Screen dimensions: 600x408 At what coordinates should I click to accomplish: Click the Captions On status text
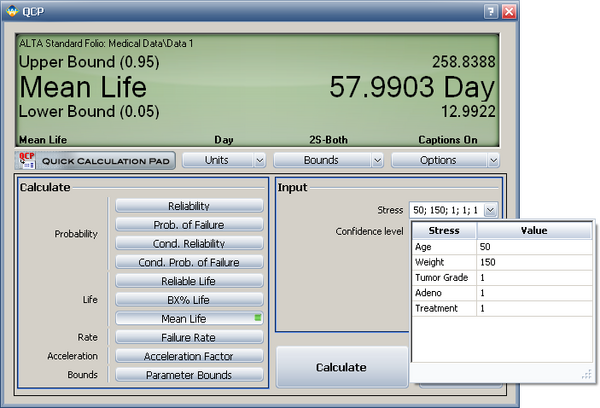point(448,140)
